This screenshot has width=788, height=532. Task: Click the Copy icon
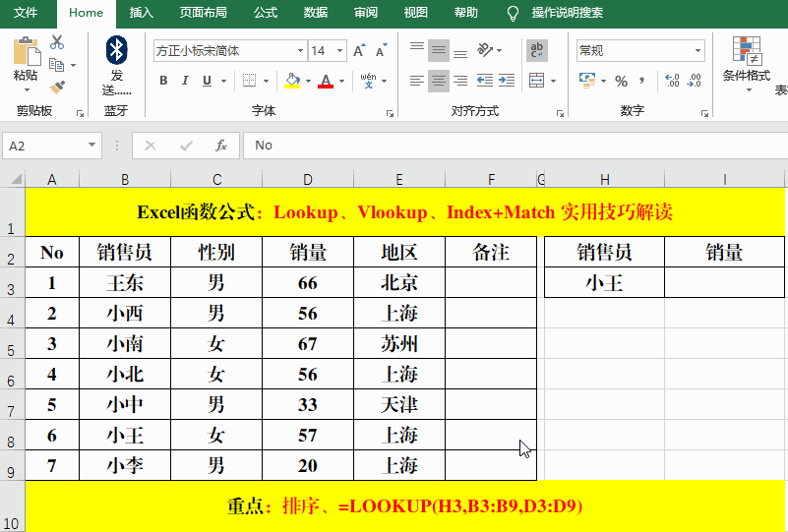(x=56, y=65)
